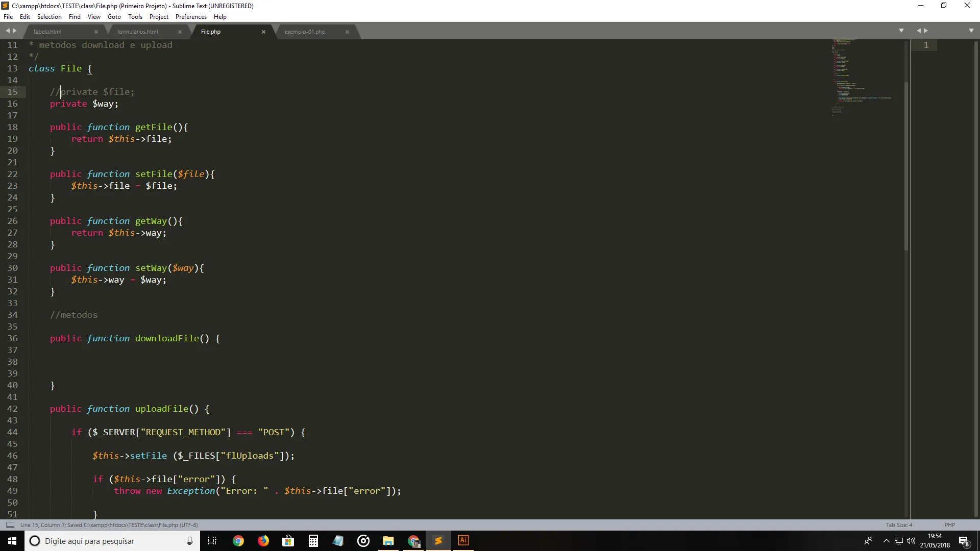Image resolution: width=980 pixels, height=551 pixels.
Task: Click the Sublime Text taskbar icon
Action: coord(438,541)
